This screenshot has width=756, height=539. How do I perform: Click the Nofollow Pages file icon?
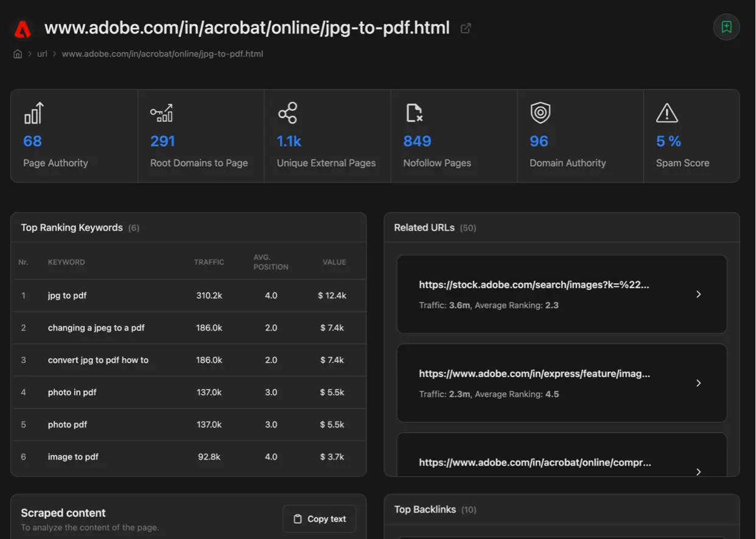pos(414,113)
